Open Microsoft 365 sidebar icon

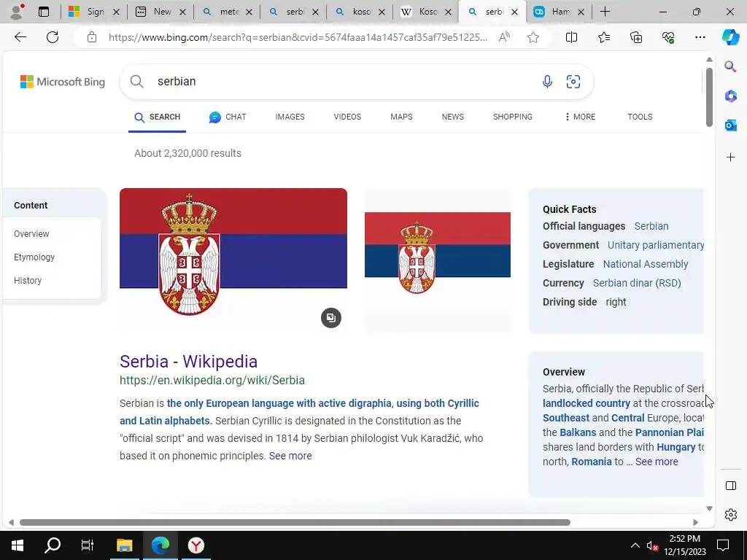[730, 96]
